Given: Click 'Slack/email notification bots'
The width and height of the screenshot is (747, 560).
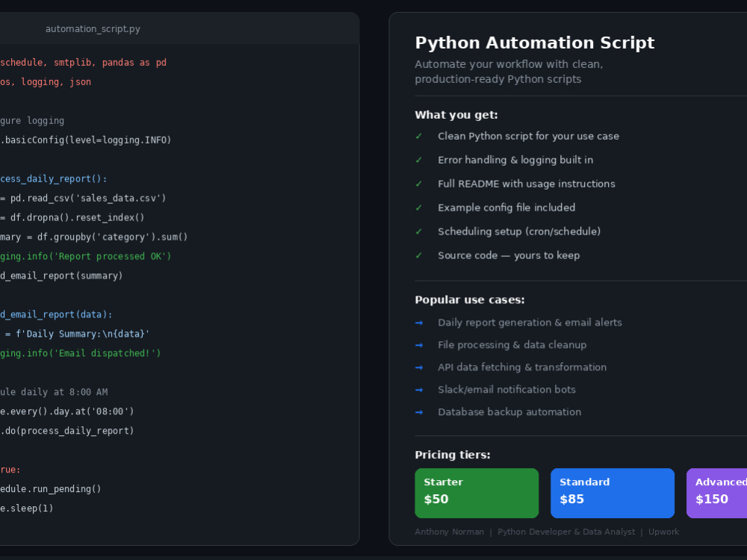Looking at the screenshot, I should [507, 390].
